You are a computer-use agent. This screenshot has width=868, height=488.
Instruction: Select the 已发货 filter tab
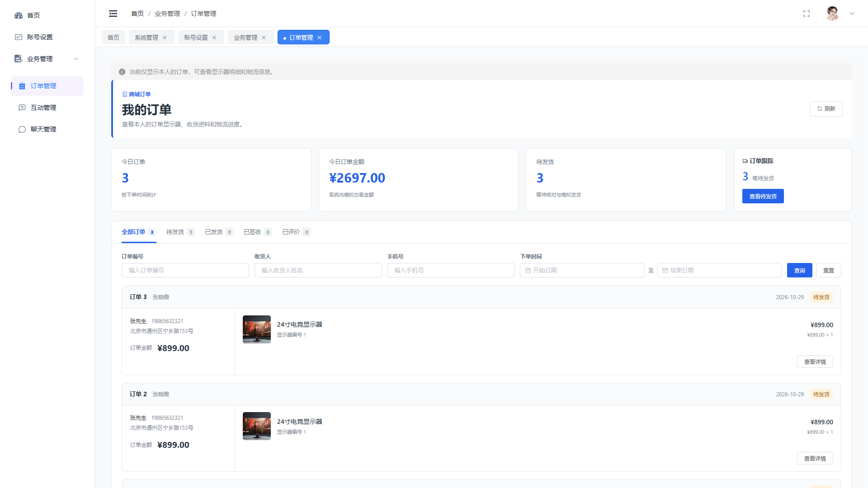click(x=219, y=232)
